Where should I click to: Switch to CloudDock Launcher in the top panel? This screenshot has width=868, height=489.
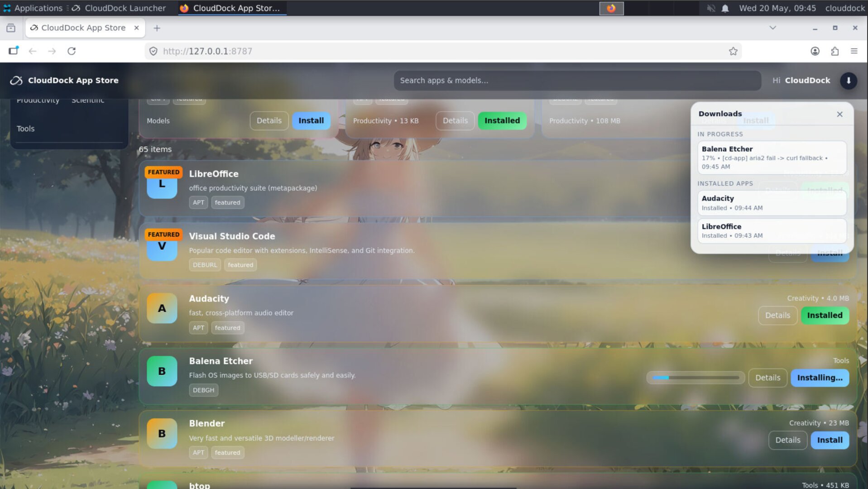[x=119, y=8]
